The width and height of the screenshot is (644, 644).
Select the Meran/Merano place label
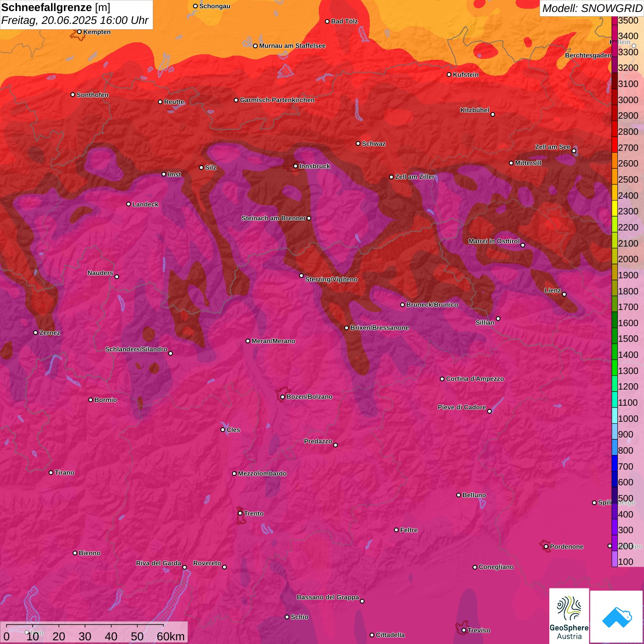tap(273, 341)
